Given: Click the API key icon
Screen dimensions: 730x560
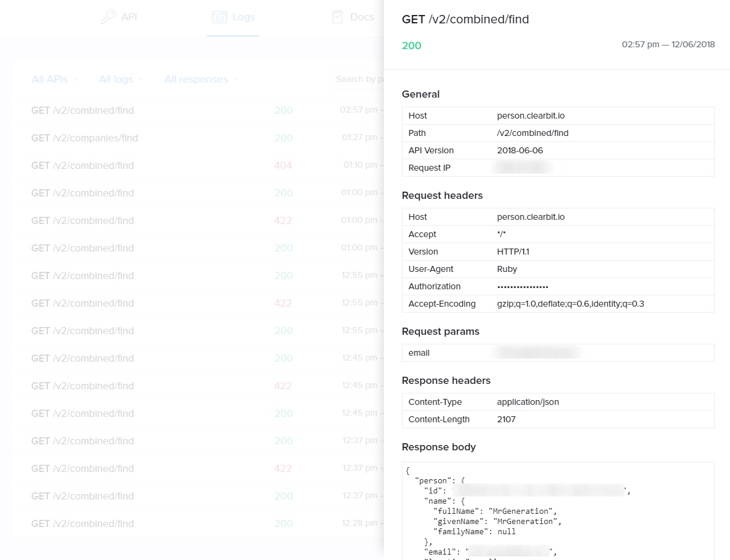Looking at the screenshot, I should (x=108, y=17).
